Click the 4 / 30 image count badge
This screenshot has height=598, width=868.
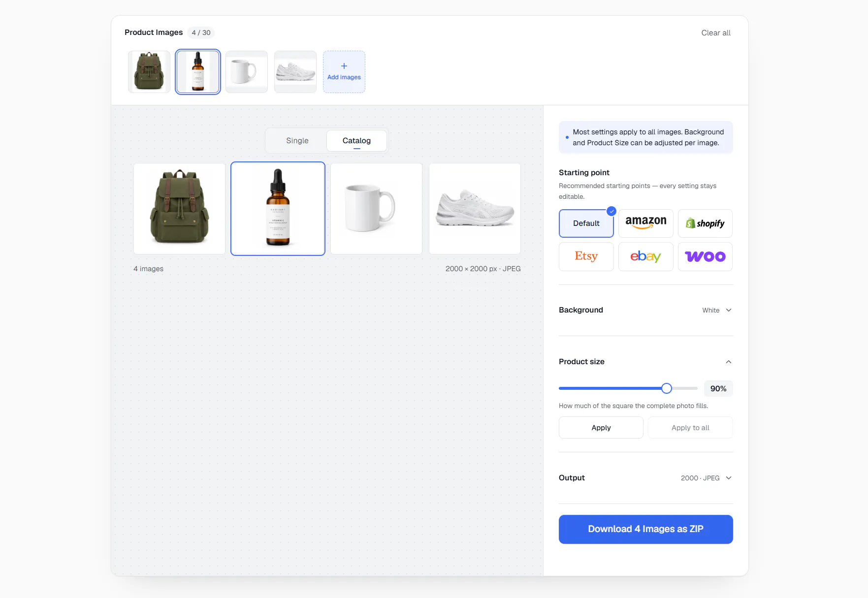coord(201,32)
